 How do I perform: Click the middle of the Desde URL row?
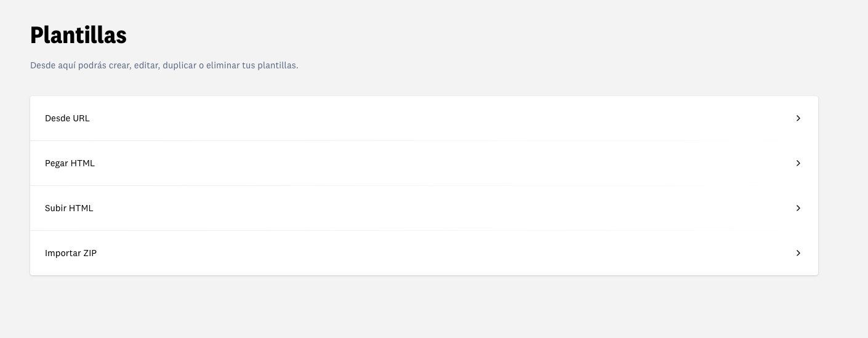pos(424,118)
